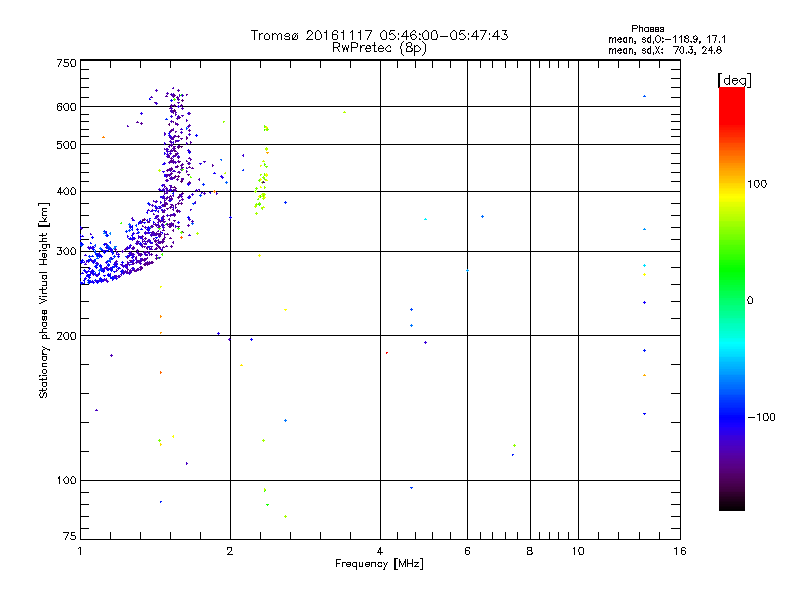Click the black bottom of the phase color bar
The height and width of the screenshot is (600, 800).
732,503
